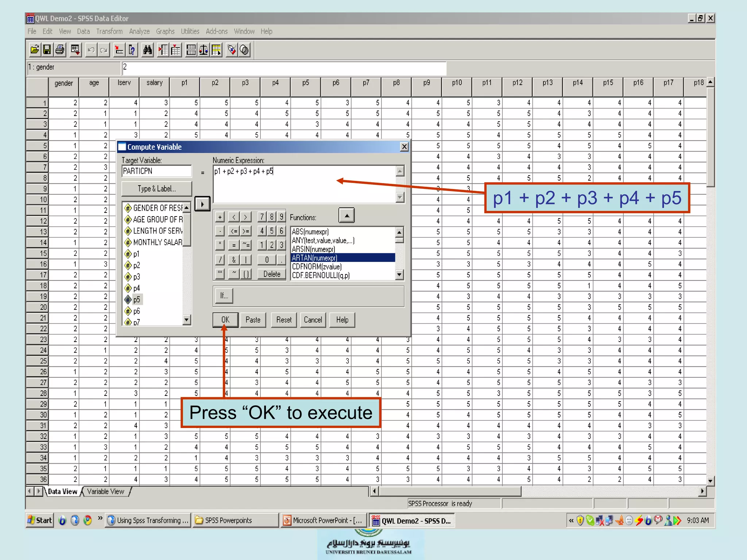Click the OK button to execute
Image resolution: width=747 pixels, height=560 pixels.
tap(225, 320)
